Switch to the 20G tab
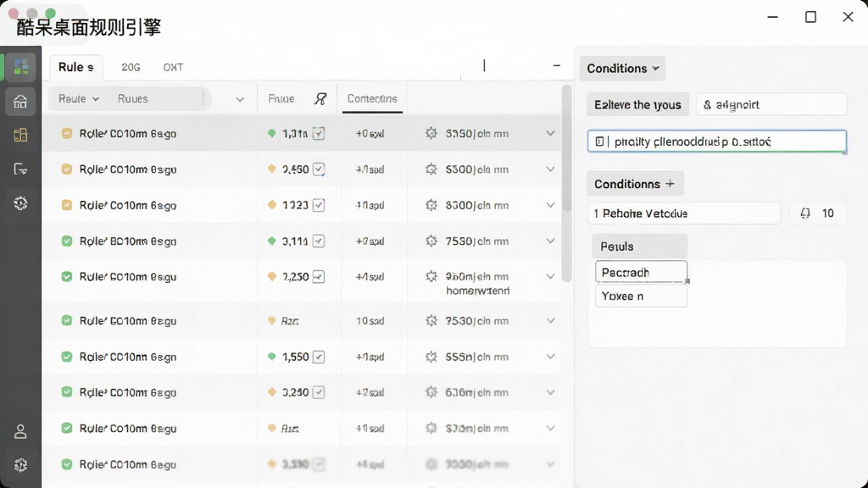This screenshot has height=488, width=868. (x=131, y=68)
